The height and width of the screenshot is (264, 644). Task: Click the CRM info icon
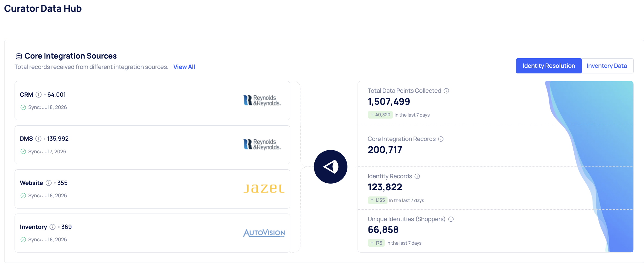pyautogui.click(x=39, y=95)
